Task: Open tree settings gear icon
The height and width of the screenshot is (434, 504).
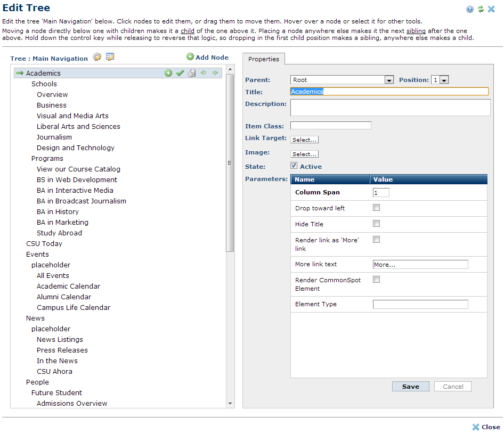Action: click(x=97, y=57)
